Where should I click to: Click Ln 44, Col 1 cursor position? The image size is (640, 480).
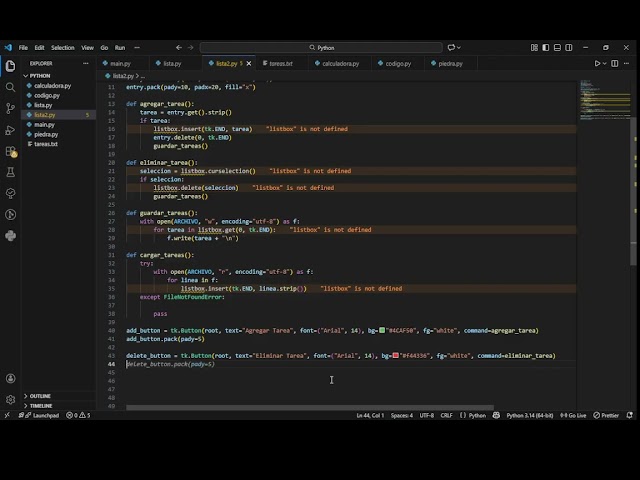tap(370, 415)
